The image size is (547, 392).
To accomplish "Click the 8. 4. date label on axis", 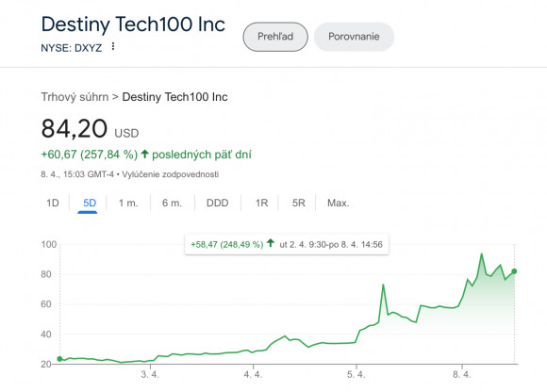I will (x=462, y=375).
